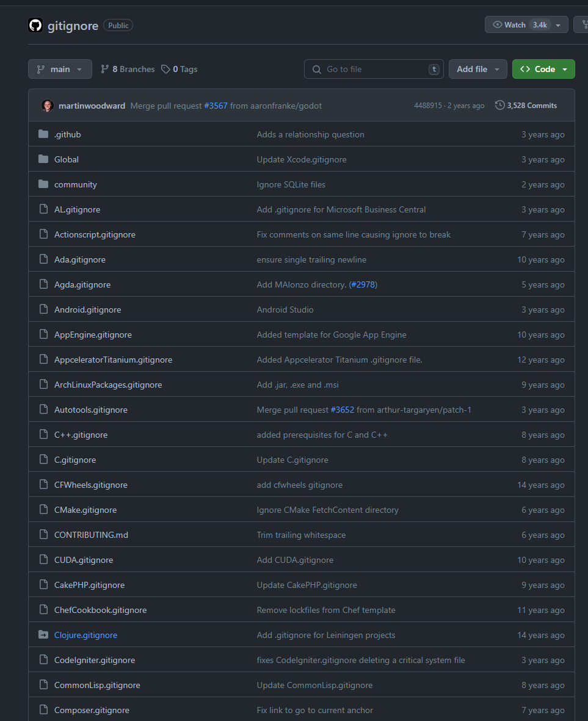Open pull request #3567 link
This screenshot has height=721, width=588.
[216, 106]
